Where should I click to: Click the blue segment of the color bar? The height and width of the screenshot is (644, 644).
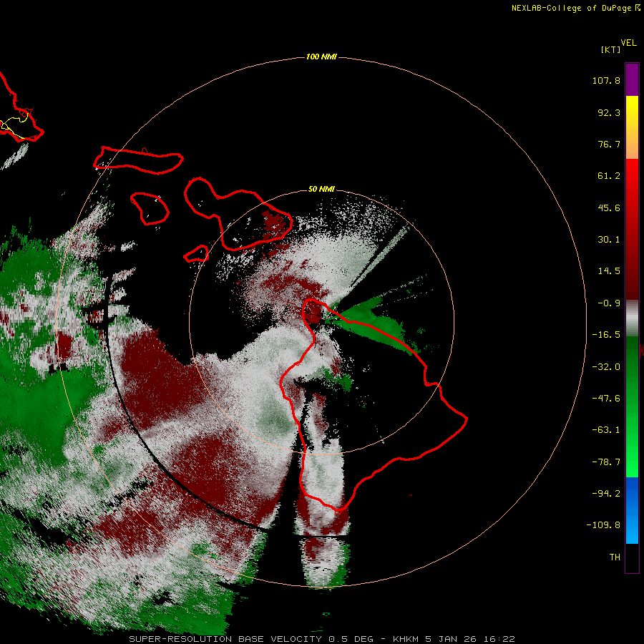pos(632,510)
